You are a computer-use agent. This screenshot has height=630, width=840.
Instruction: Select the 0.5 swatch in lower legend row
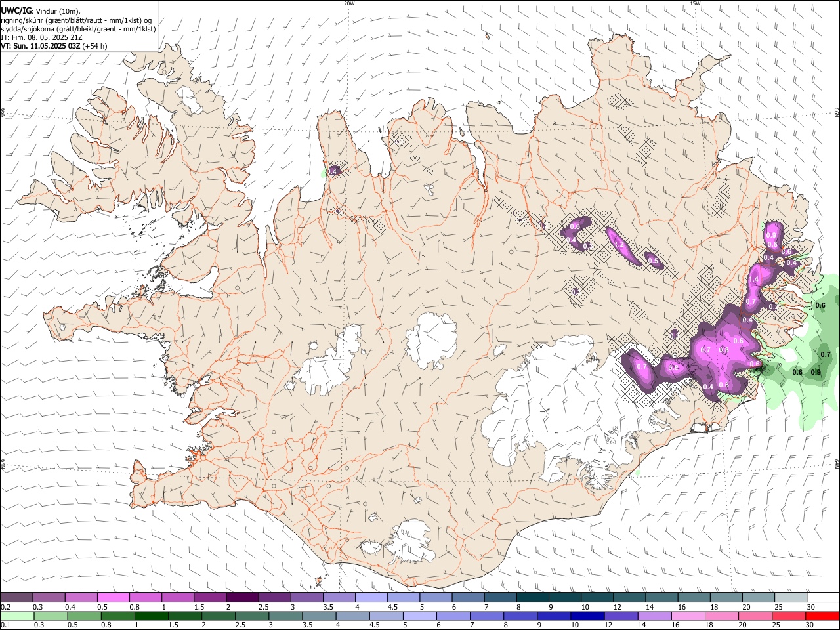pyautogui.click(x=84, y=616)
